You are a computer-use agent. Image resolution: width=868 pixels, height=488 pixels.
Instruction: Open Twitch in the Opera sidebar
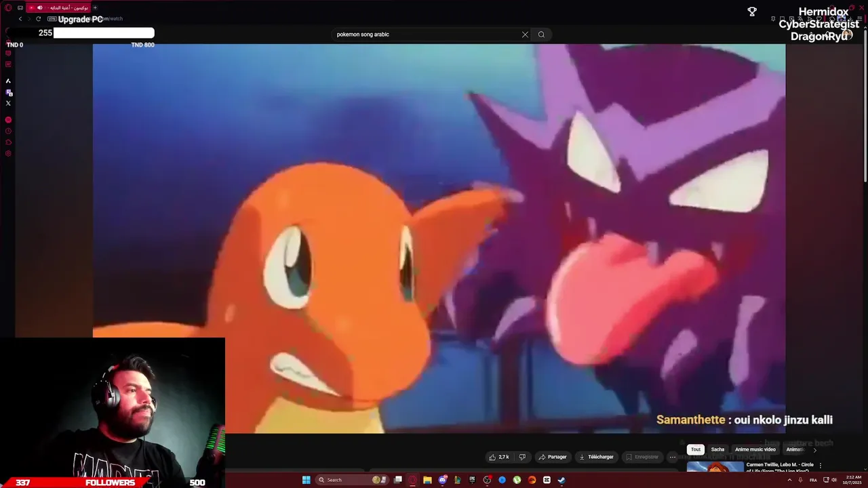[x=8, y=92]
